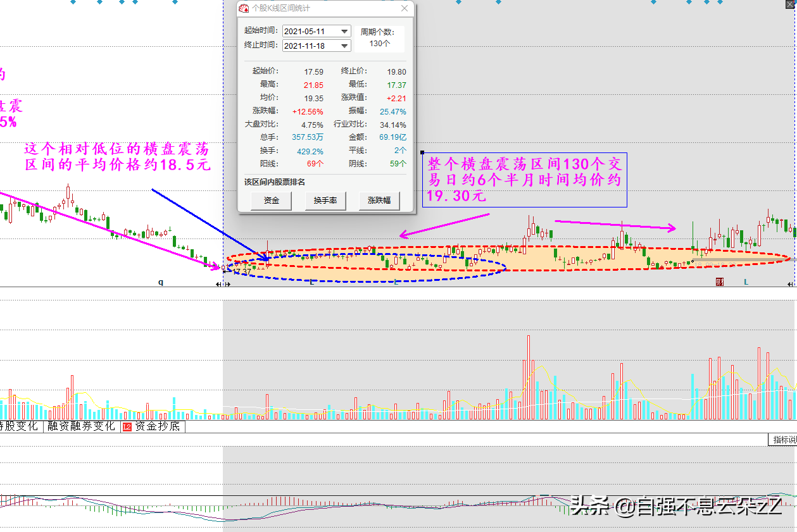This screenshot has width=797, height=532.
Task: Expand the 起始时间 date dropdown arrow
Action: [x=344, y=31]
